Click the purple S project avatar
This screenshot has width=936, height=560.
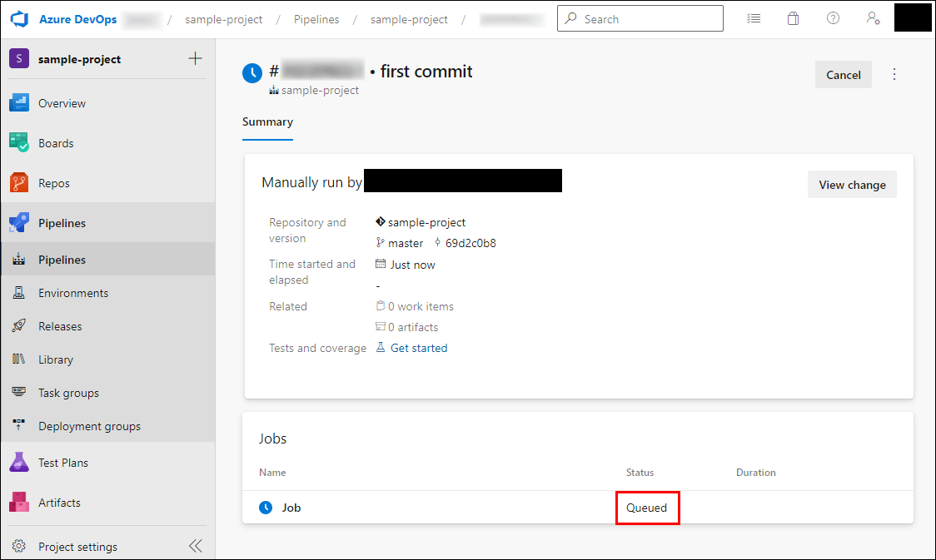(x=19, y=58)
